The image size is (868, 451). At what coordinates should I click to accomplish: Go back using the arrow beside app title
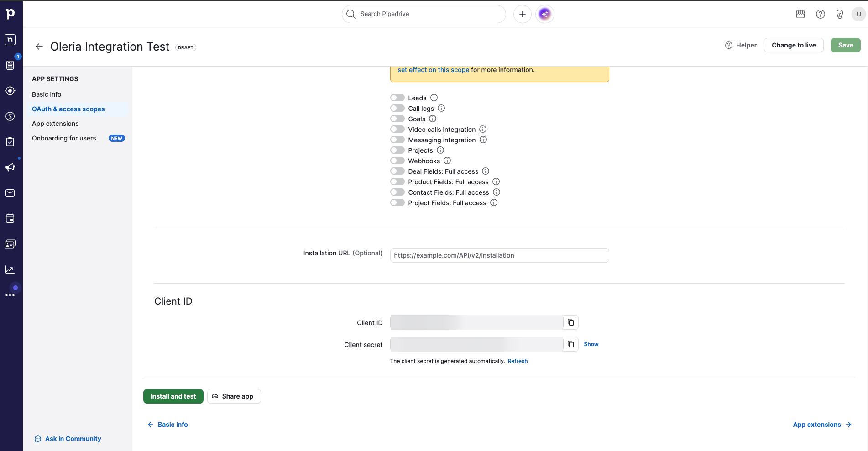pyautogui.click(x=39, y=47)
